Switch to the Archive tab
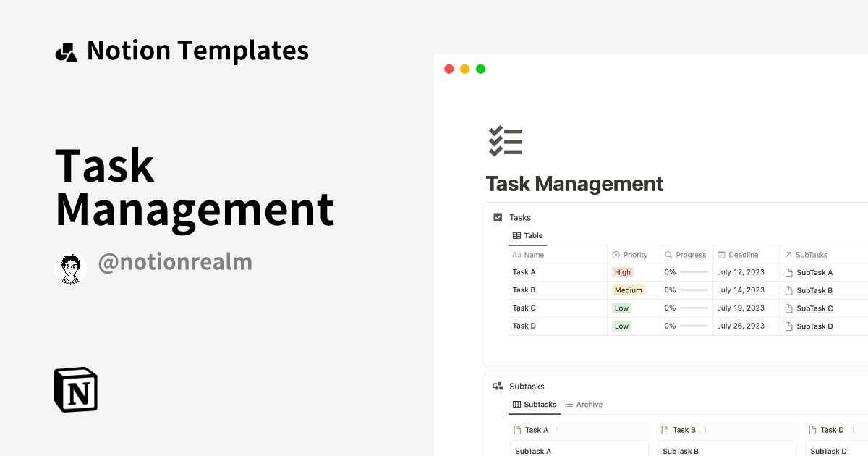This screenshot has height=456, width=868. tap(589, 404)
